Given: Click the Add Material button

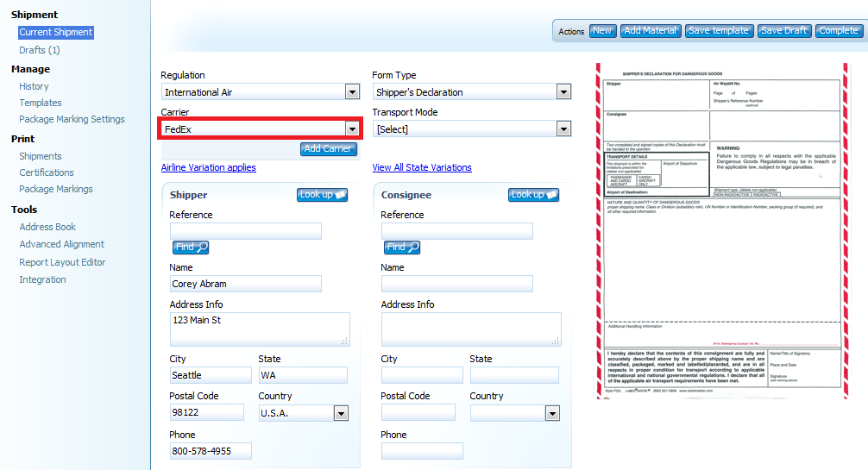Looking at the screenshot, I should point(651,31).
